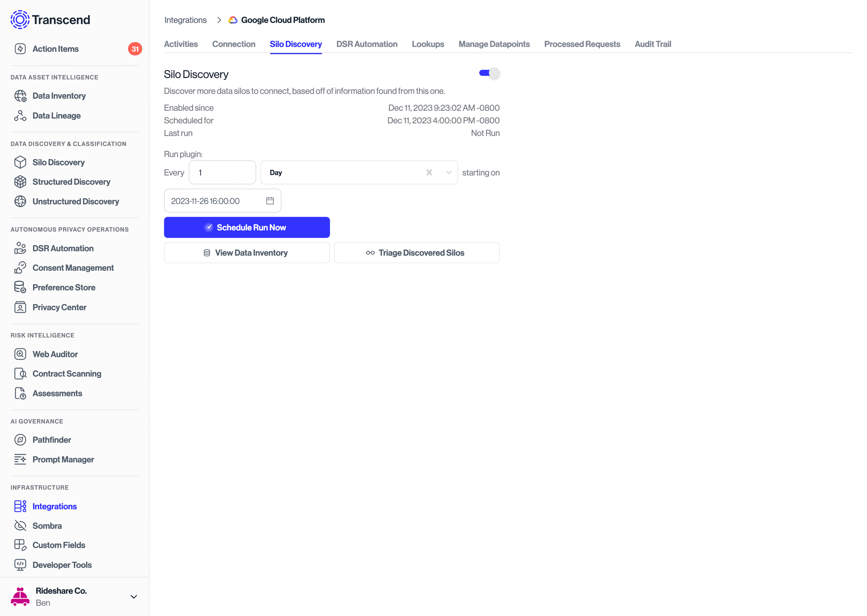
Task: Open Structured Discovery in the sidebar
Action: 71,182
